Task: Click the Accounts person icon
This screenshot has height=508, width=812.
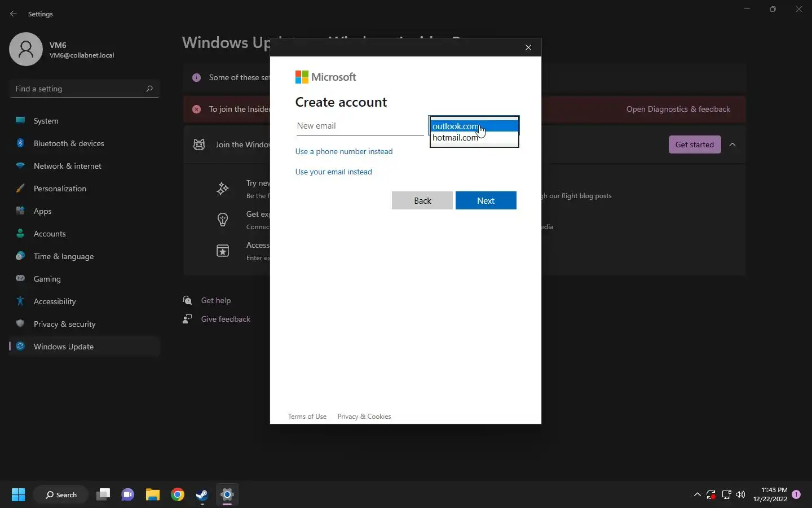Action: pos(20,233)
